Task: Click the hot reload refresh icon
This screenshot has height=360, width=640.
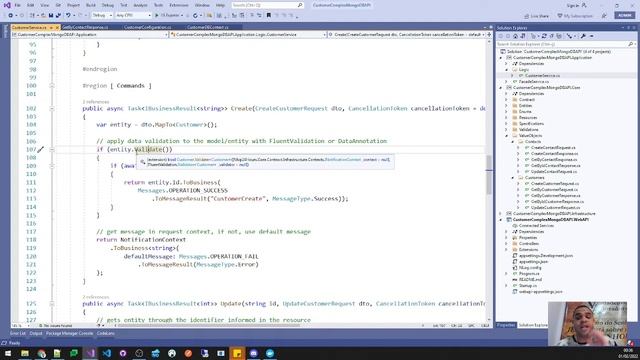Action: point(196,16)
